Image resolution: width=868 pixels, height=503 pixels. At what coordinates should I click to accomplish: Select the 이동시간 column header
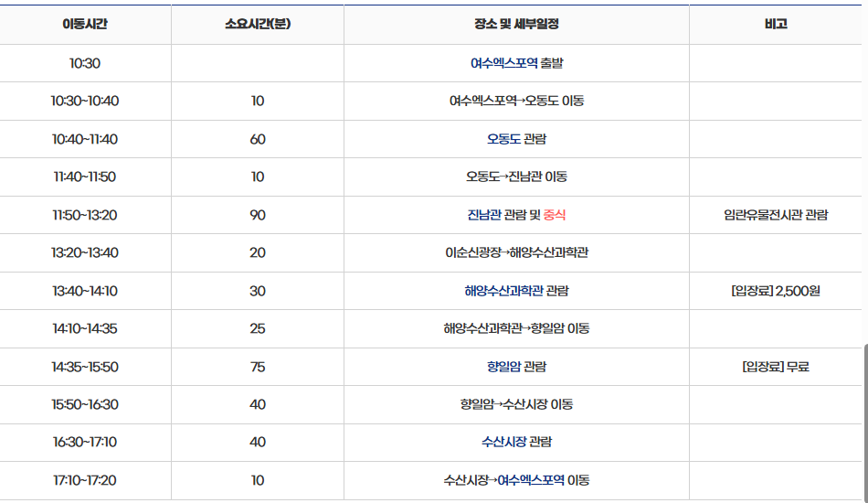(x=85, y=25)
